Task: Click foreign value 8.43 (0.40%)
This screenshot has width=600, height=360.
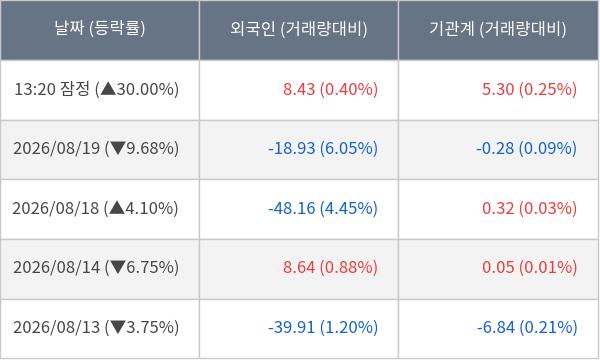Action: click(330, 89)
